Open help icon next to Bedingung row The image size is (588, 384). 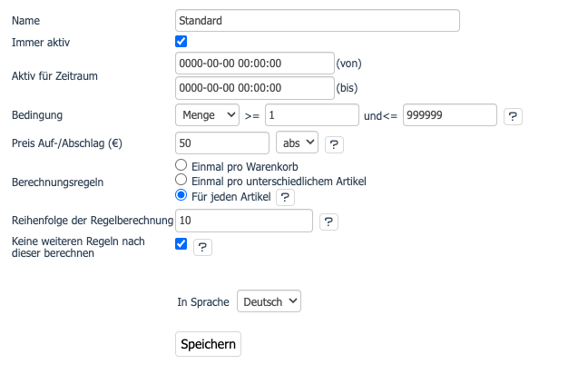click(513, 116)
